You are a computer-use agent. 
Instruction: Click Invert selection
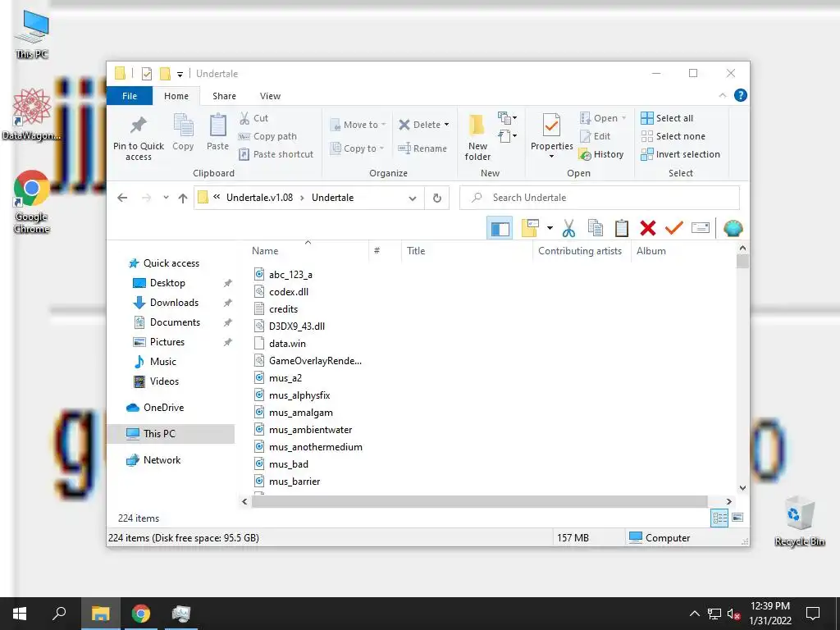680,154
